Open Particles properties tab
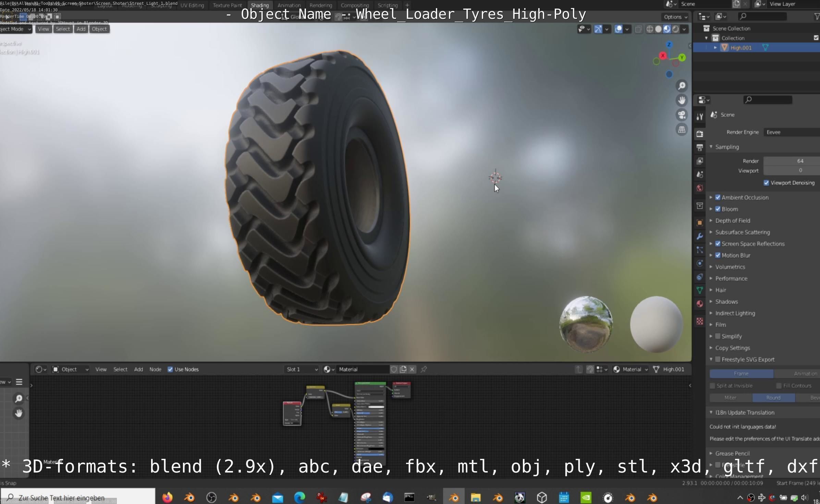This screenshot has height=504, width=820. coord(699,250)
